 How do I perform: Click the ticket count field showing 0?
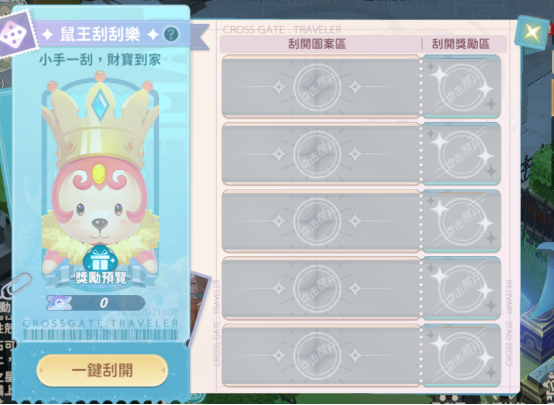pos(96,303)
